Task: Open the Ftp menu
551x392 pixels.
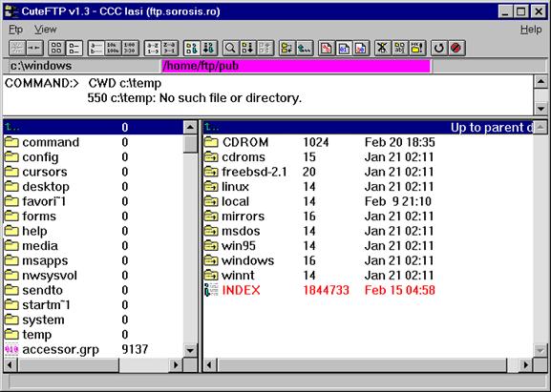Action: coord(15,30)
